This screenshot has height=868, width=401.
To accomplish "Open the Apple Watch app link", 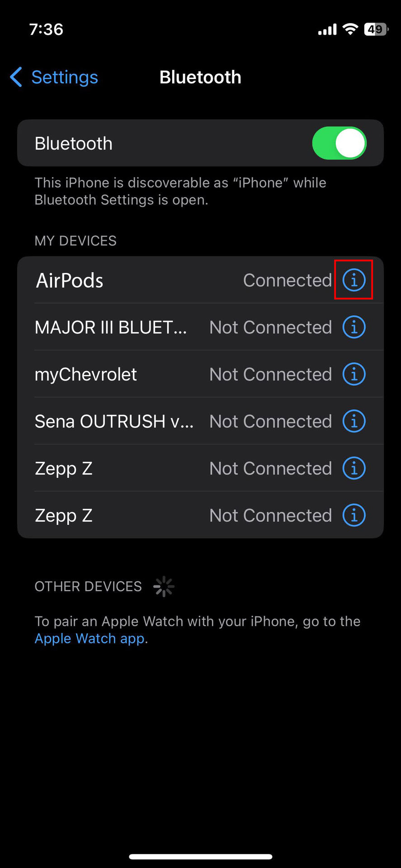I will (90, 638).
